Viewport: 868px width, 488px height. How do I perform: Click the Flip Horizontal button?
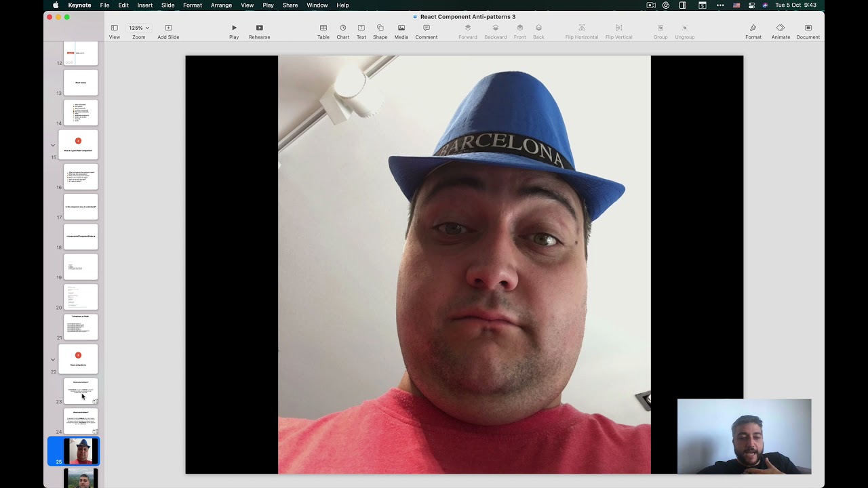(x=582, y=32)
